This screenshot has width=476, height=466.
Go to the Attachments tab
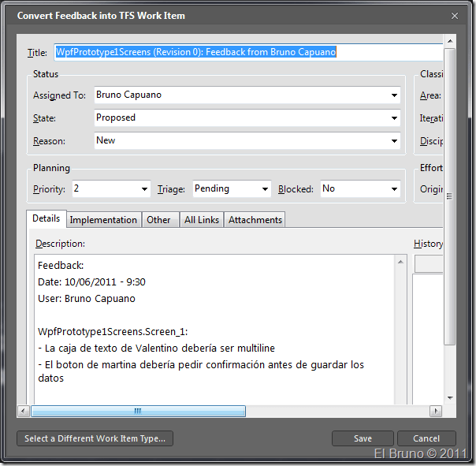pos(255,220)
